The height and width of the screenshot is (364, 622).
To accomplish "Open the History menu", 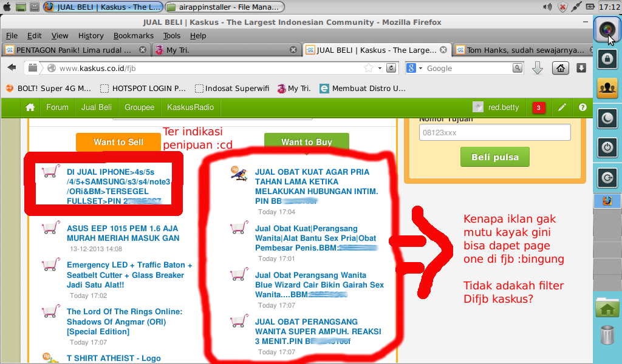I will click(x=91, y=36).
